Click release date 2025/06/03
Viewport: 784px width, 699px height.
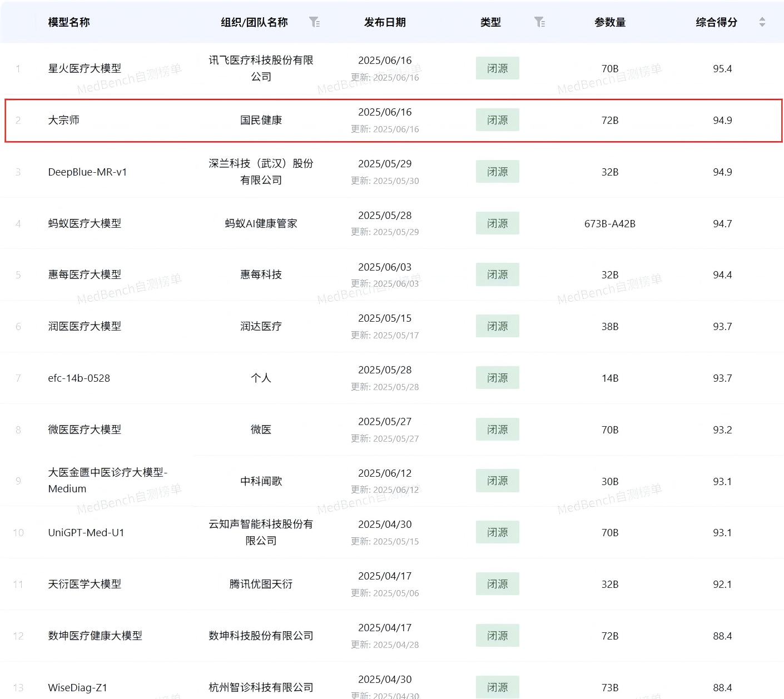385,267
